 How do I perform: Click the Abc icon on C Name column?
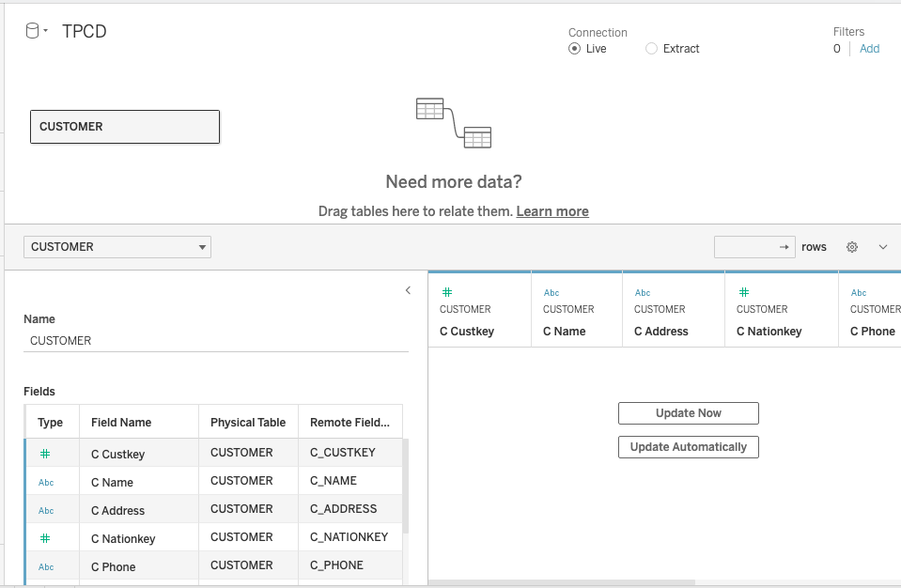coord(551,292)
